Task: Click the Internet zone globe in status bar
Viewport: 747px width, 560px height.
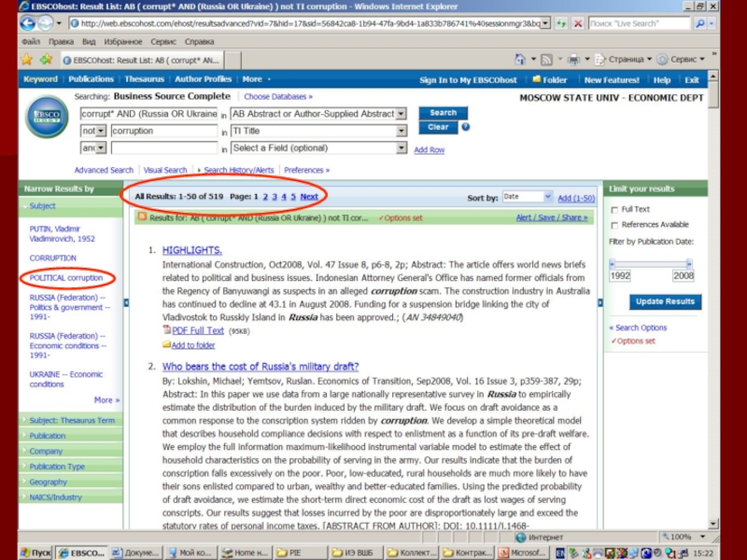Action: tap(521, 538)
